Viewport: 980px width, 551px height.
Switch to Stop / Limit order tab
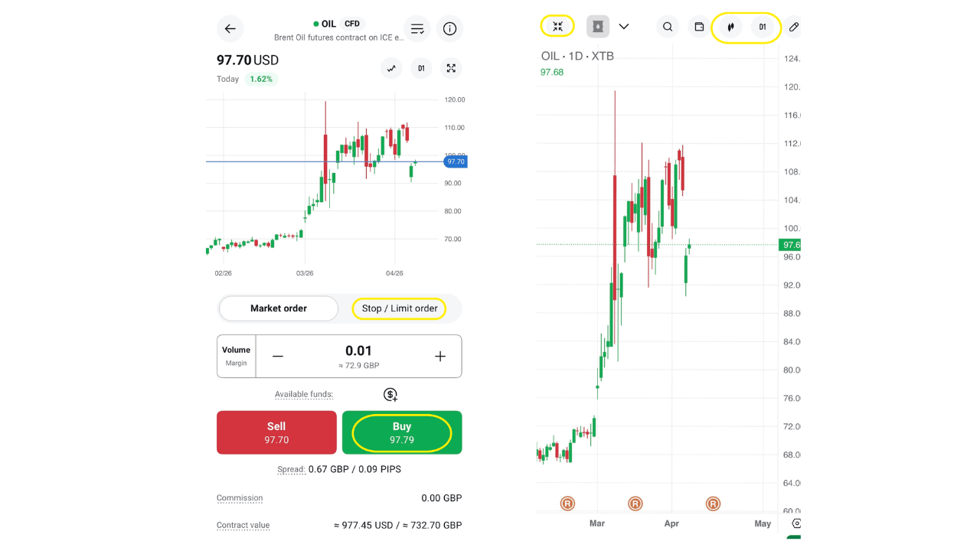(400, 308)
